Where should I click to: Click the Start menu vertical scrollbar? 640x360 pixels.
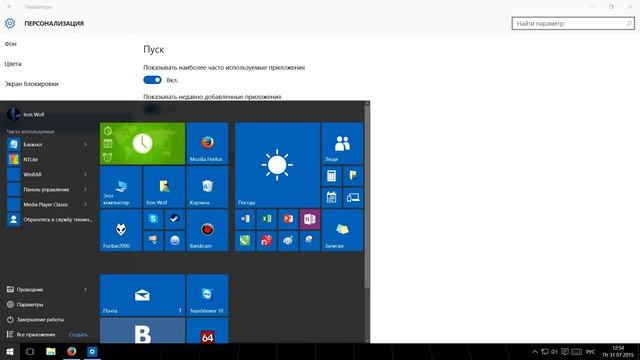[367, 196]
